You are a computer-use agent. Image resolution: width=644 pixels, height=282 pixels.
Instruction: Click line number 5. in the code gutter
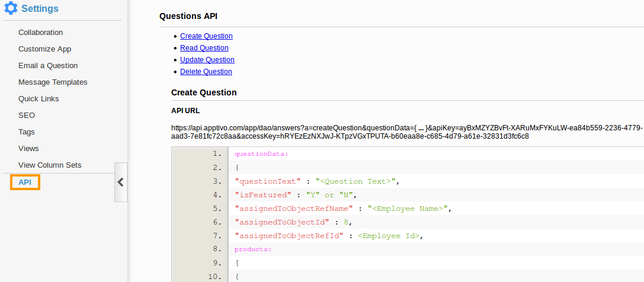coord(217,208)
